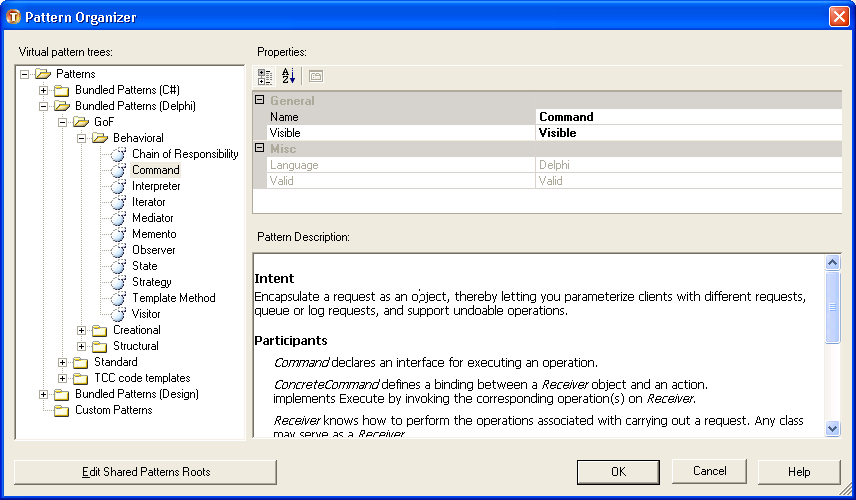
Task: Click the GoF folder icon
Action: click(80, 122)
